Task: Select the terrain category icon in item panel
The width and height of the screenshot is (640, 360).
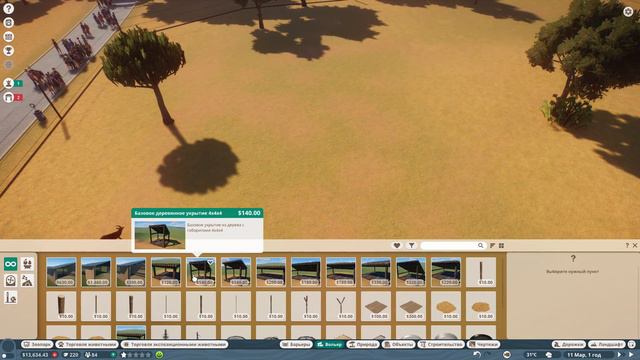Action: 27,280
